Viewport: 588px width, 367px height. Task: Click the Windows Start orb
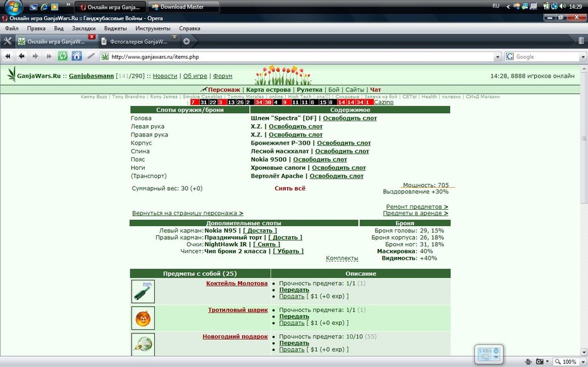coord(13,7)
